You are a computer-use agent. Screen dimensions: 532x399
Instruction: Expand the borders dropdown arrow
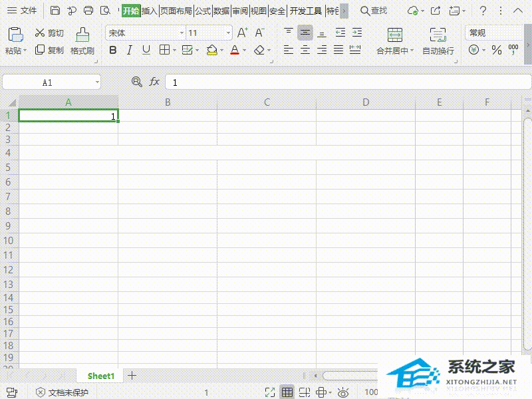174,51
